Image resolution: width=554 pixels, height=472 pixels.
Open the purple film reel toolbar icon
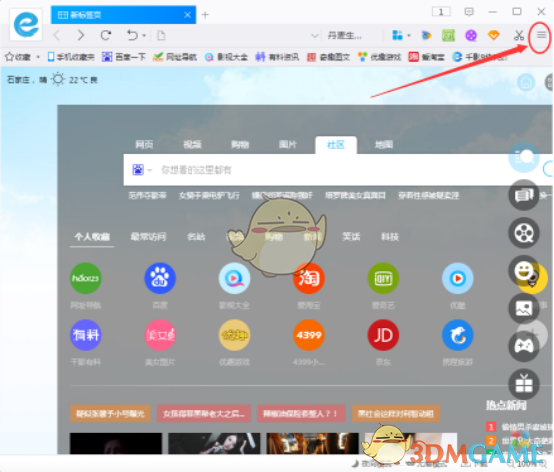tap(471, 35)
